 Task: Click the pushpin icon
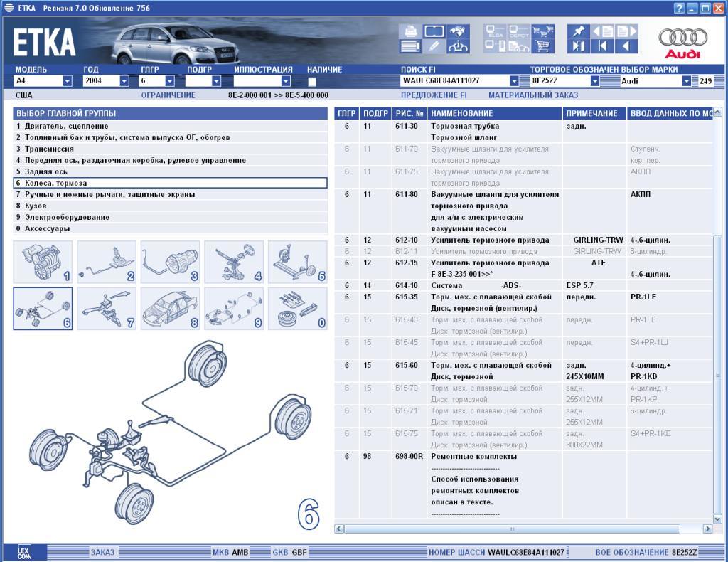(x=577, y=31)
